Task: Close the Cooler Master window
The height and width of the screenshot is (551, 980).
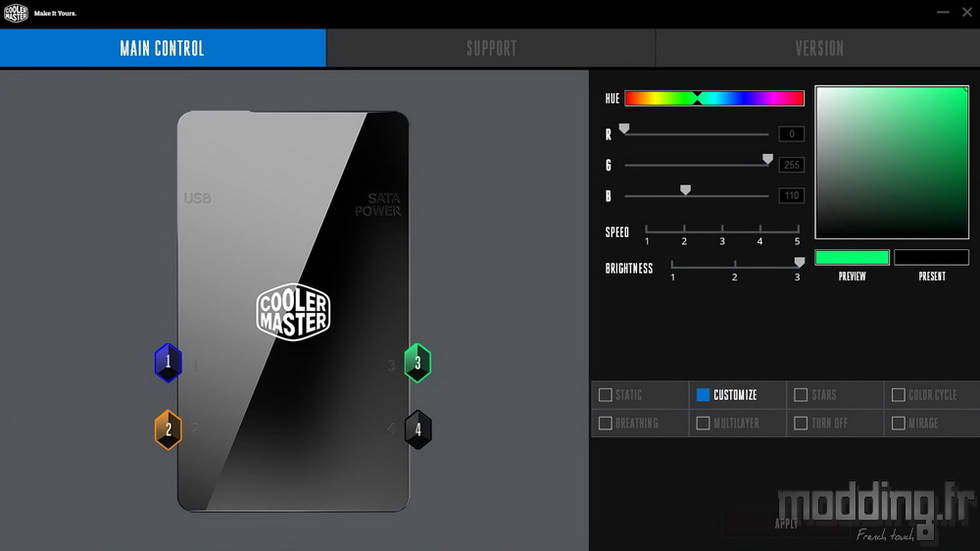Action: coord(967,13)
